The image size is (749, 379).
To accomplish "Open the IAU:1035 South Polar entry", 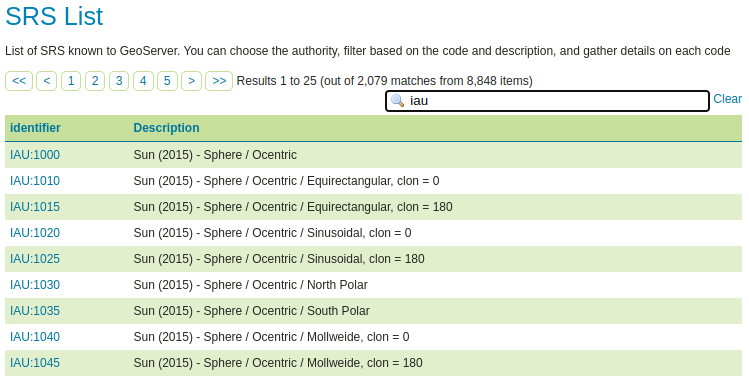I will point(35,311).
